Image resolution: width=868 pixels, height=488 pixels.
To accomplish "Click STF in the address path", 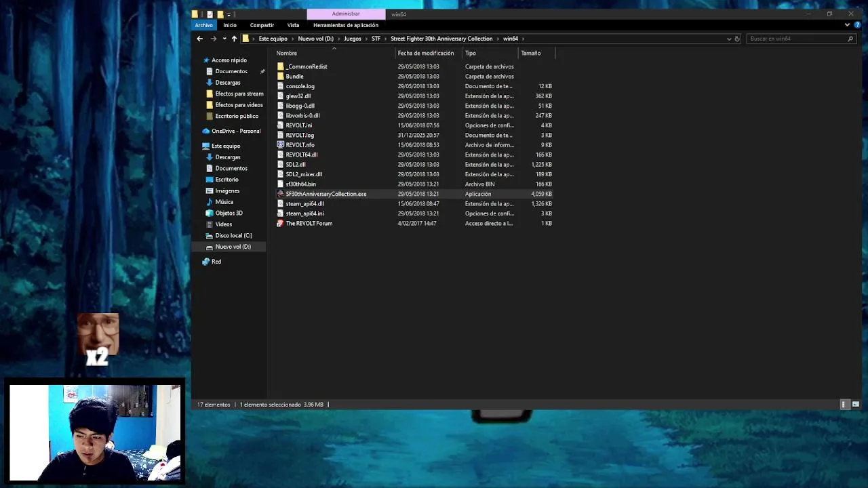I will (376, 39).
